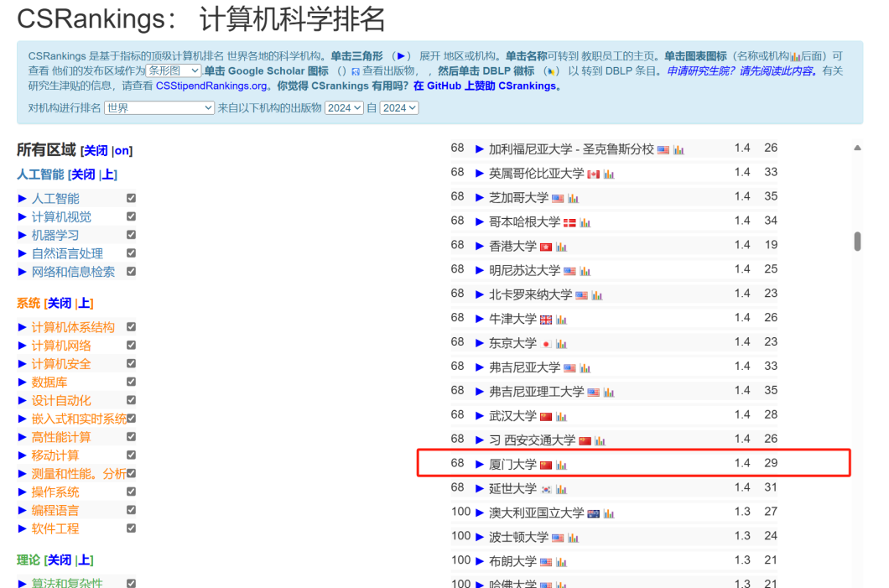
Task: Click the Canada flag beside 英属哥伦比亚大学
Action: pyautogui.click(x=594, y=174)
